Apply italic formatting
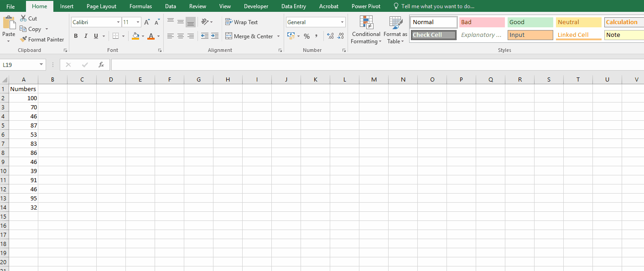The image size is (644, 271). (x=85, y=36)
